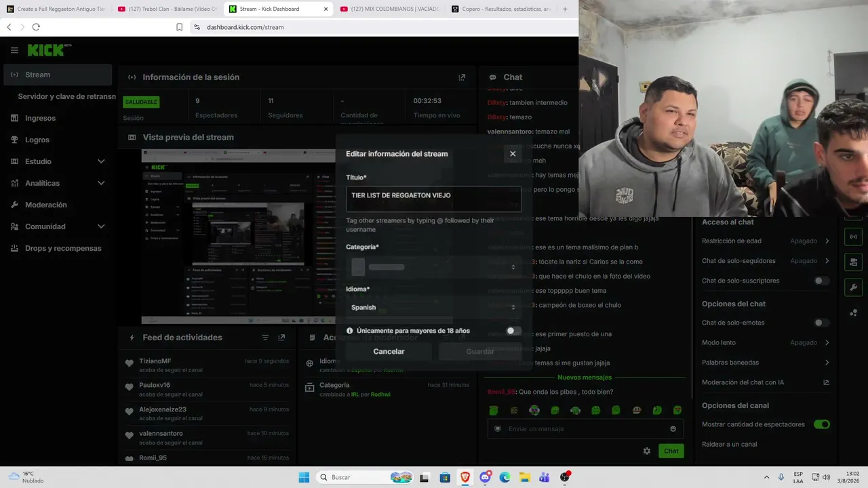Open Drops y recompensas in the sidebar

point(58,248)
